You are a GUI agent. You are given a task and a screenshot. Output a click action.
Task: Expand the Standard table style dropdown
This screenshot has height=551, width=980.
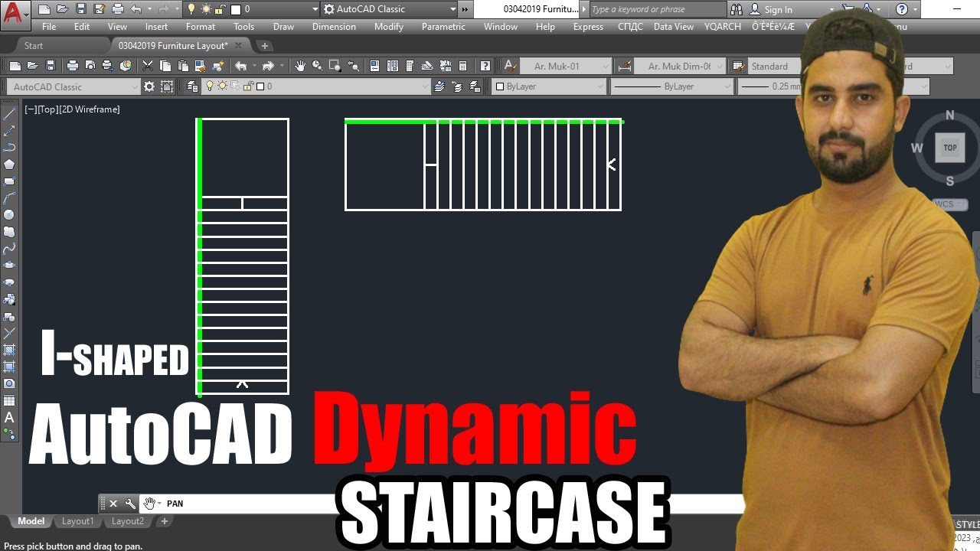[775, 67]
